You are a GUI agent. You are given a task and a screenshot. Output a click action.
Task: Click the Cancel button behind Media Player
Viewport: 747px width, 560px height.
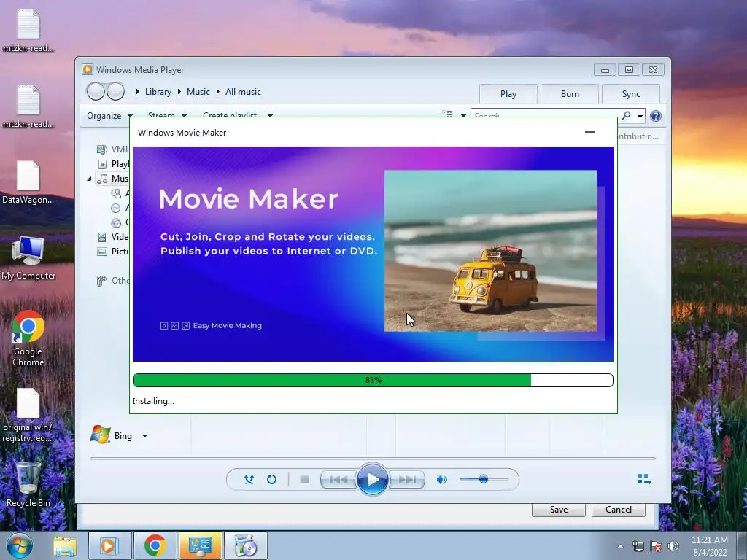[x=618, y=510]
